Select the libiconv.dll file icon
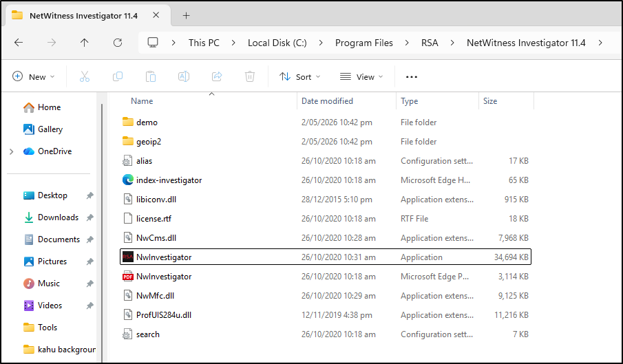Screen dimensions: 623x364 [x=127, y=200]
